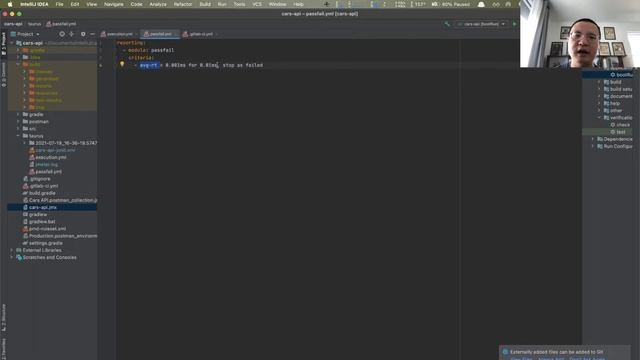Expand External Libraries node arrow
640x360 pixels.
12,250
